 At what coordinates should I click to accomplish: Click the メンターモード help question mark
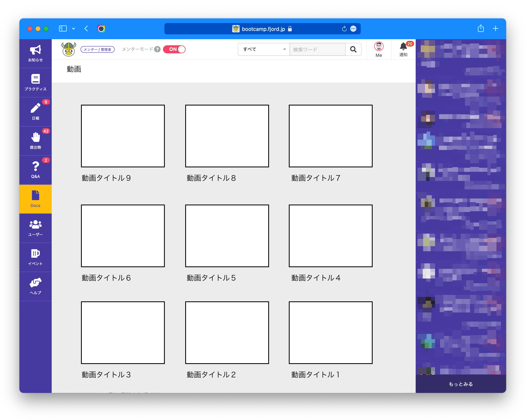pos(157,50)
